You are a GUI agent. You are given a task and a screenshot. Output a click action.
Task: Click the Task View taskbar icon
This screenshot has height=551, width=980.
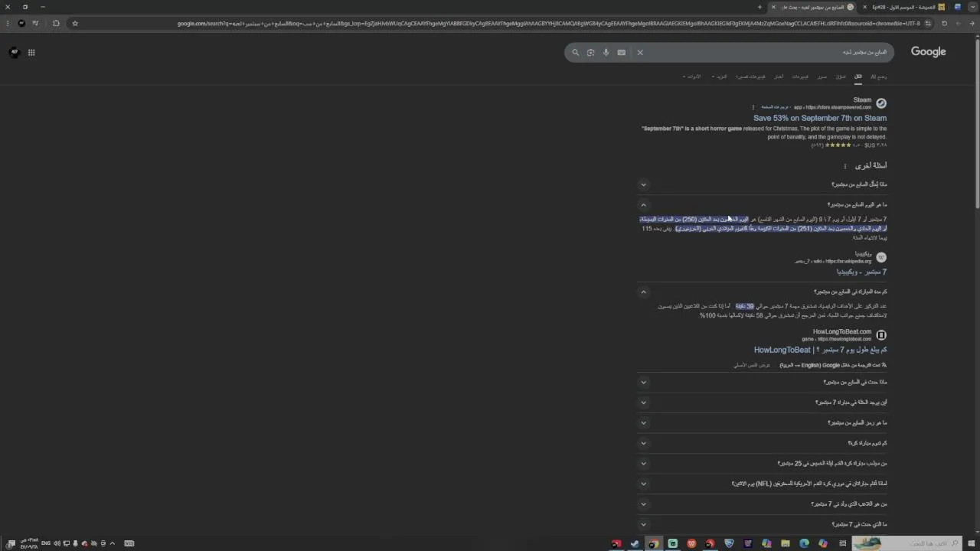tap(842, 543)
